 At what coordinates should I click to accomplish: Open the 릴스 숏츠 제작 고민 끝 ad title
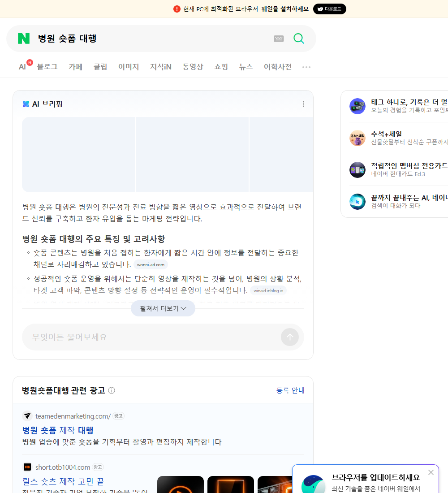(63, 481)
